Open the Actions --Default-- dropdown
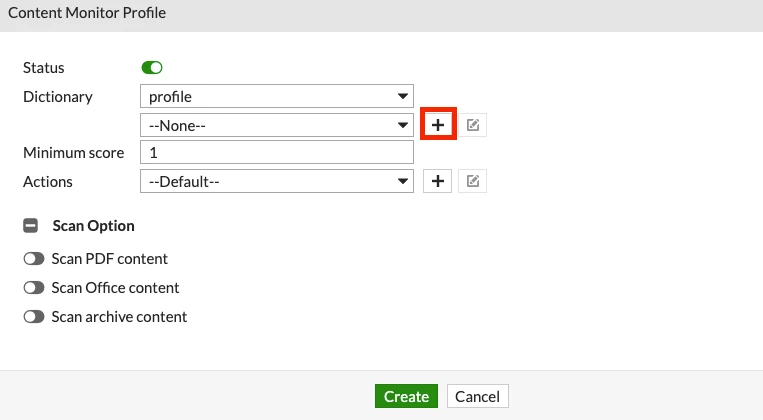This screenshot has width=763, height=420. point(277,181)
